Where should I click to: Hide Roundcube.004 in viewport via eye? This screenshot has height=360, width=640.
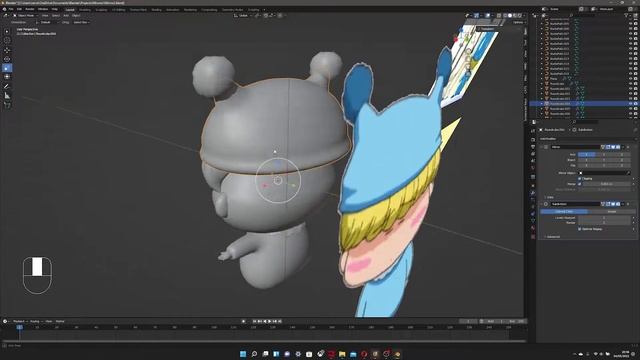click(x=630, y=104)
